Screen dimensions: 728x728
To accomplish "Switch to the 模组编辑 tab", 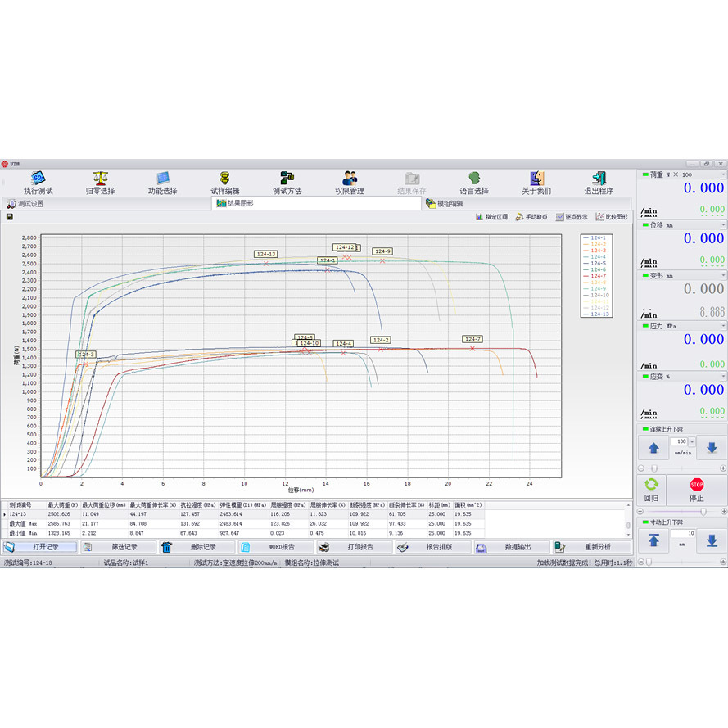I will click(445, 204).
